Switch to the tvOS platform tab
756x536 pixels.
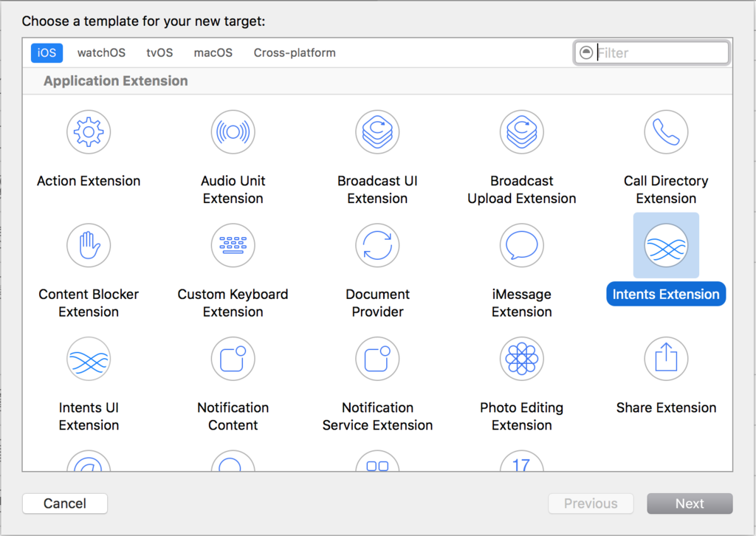click(x=159, y=52)
